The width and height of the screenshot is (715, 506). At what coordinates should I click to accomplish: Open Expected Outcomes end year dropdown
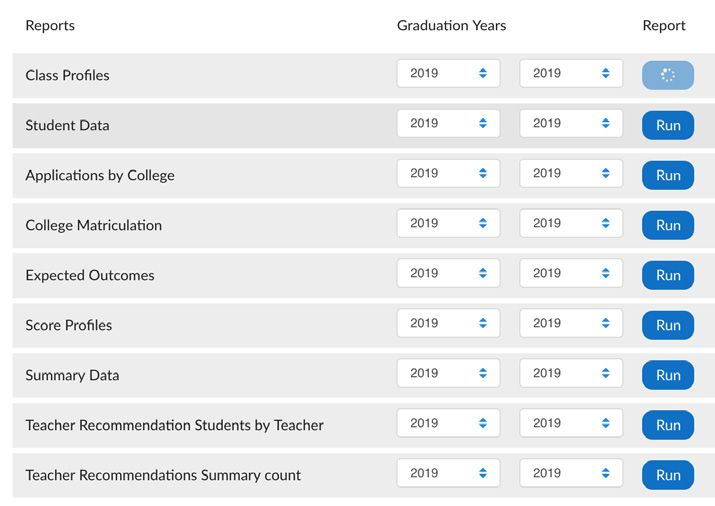(571, 273)
